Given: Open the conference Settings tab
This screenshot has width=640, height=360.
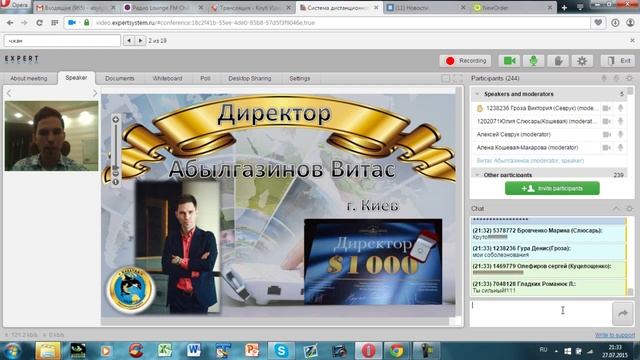Looking at the screenshot, I should [x=300, y=78].
